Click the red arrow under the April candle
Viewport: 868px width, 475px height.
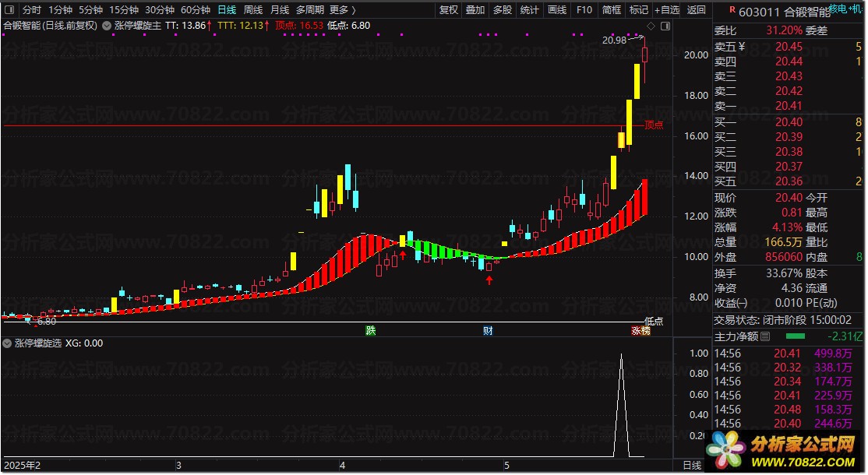pos(403,255)
